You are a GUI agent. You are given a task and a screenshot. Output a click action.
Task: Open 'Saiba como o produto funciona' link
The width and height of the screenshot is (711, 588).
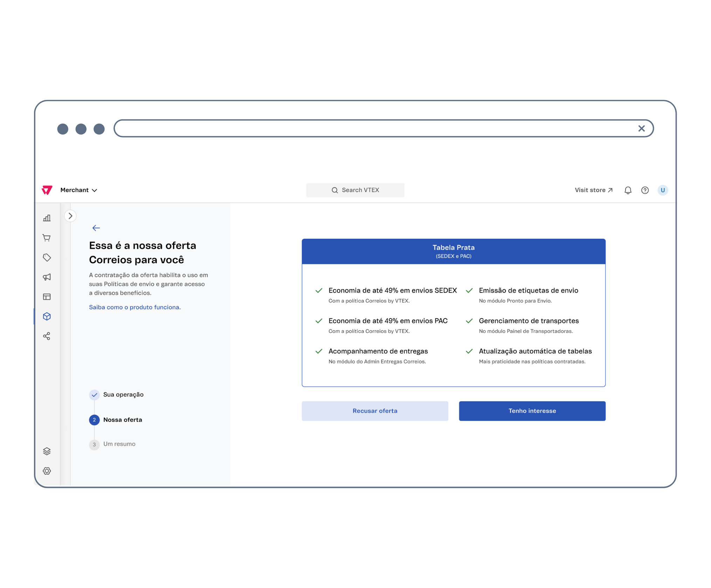coord(135,307)
